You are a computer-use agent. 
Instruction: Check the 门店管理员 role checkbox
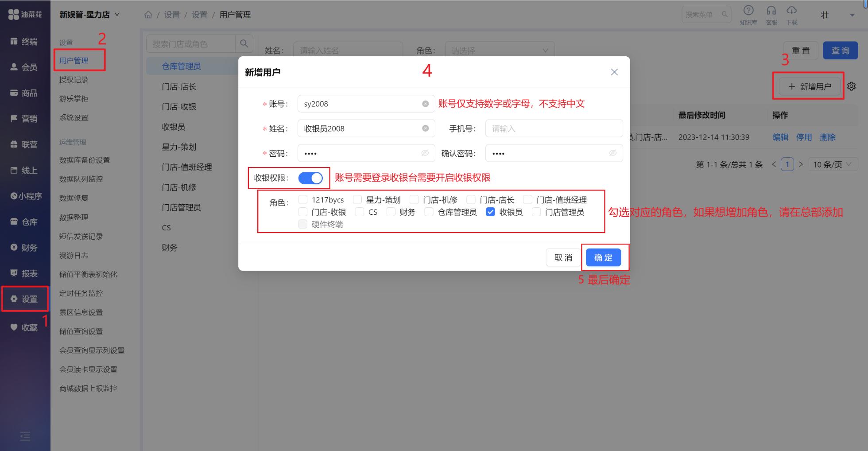point(536,212)
